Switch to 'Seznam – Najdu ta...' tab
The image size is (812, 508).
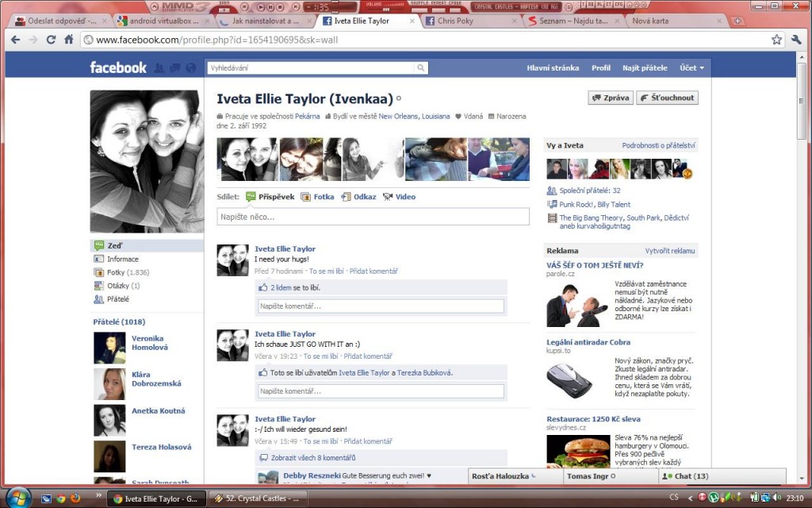573,21
